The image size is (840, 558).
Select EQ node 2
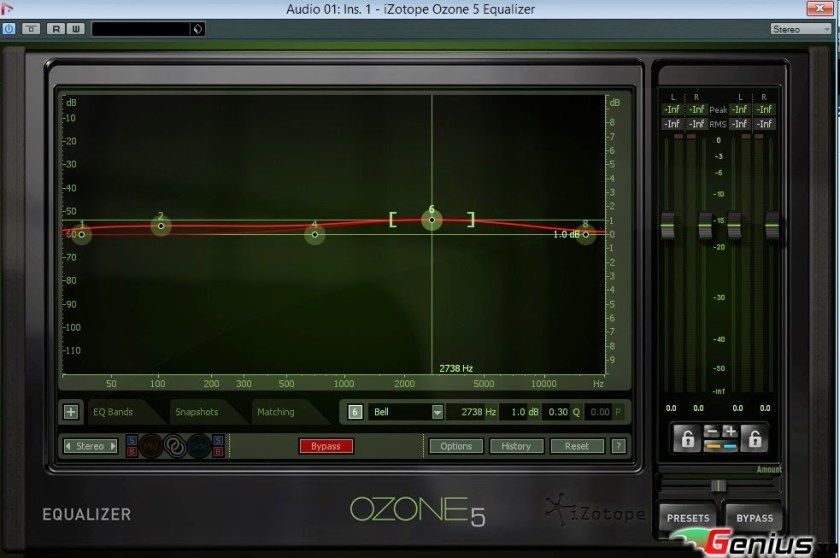(x=161, y=225)
